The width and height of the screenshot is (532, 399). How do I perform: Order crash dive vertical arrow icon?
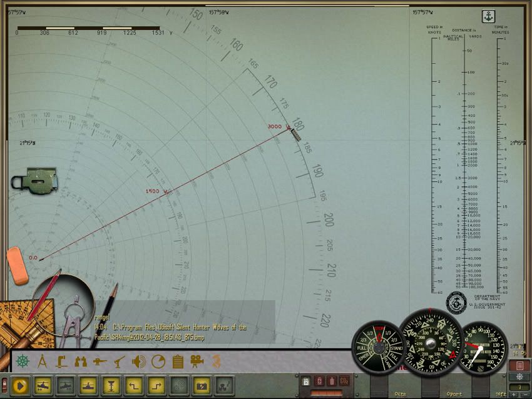[x=111, y=386]
